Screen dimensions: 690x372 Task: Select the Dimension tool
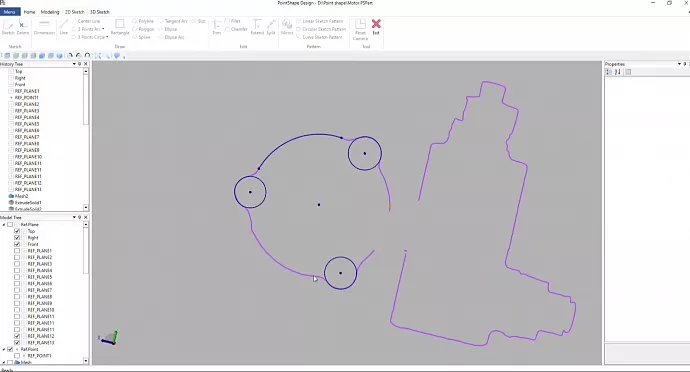44,27
